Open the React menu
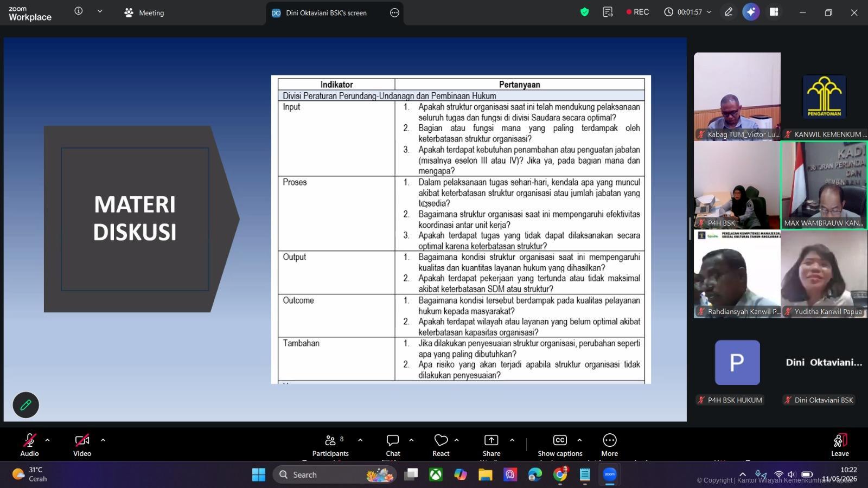868x488 pixels. pos(441,445)
